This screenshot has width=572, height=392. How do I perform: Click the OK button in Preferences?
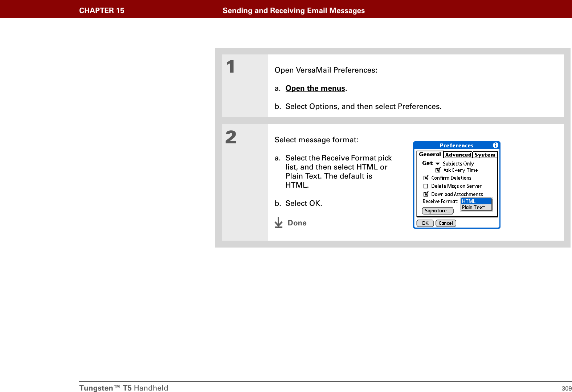pos(425,223)
